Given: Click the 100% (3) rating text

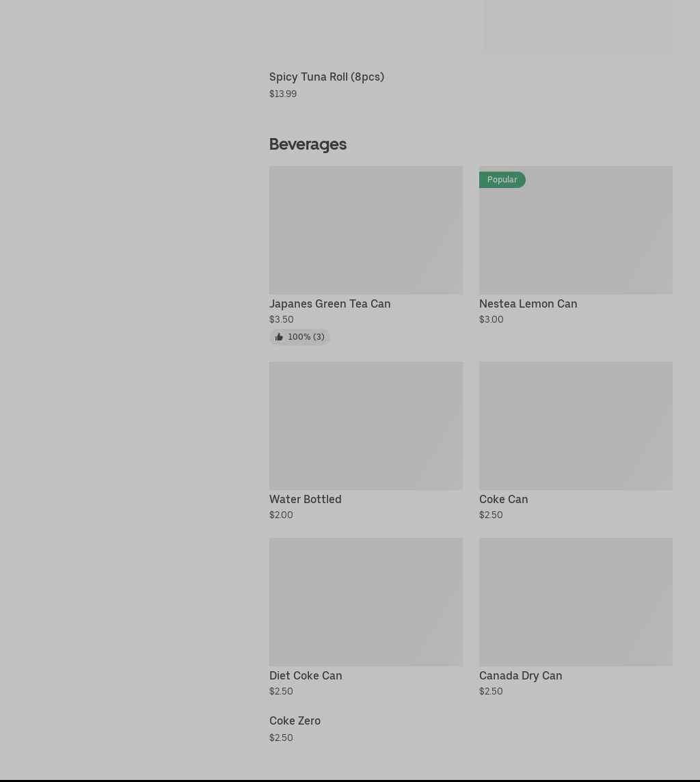Looking at the screenshot, I should pyautogui.click(x=306, y=337).
